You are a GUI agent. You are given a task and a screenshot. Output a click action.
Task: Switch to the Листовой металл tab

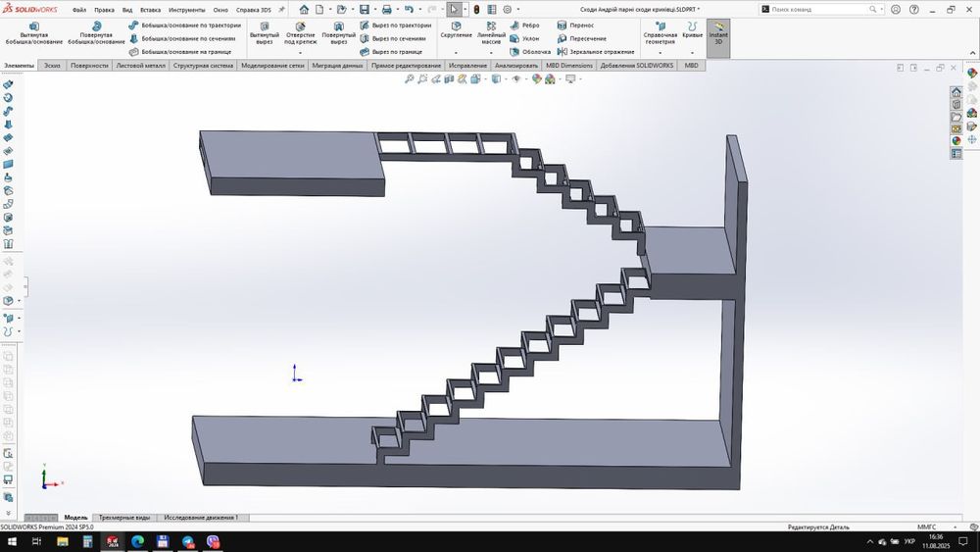[x=140, y=66]
